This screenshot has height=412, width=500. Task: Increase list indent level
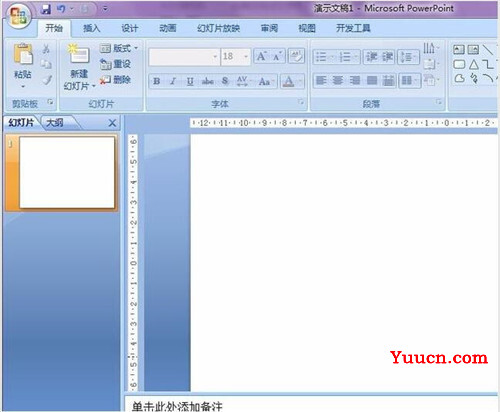[x=387, y=57]
